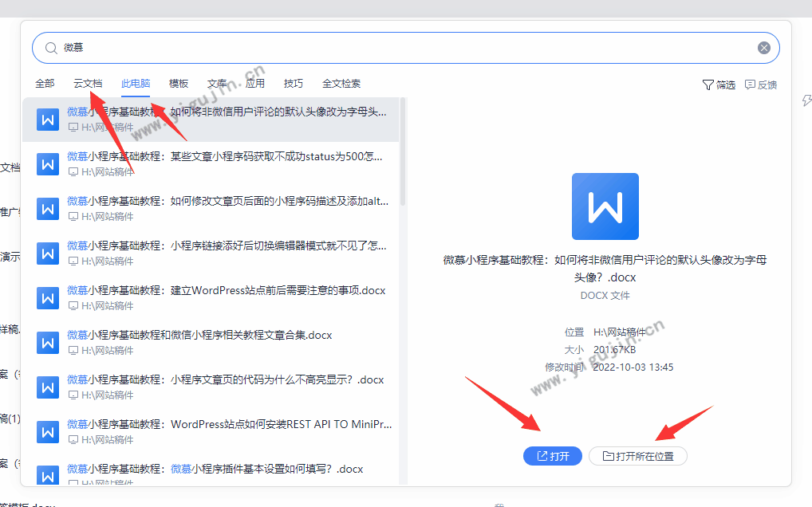Select result about 默认头像改为字母头
The height and width of the screenshot is (507, 812).
(x=211, y=120)
